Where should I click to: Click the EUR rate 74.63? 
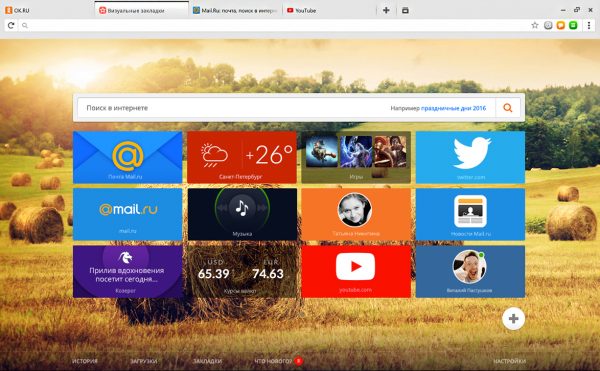[x=268, y=274]
